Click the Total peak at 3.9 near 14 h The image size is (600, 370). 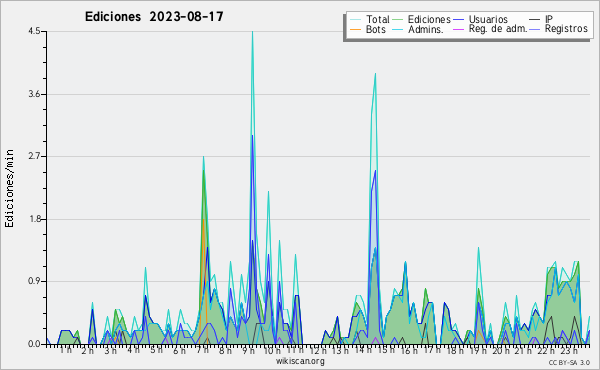[x=375, y=74]
